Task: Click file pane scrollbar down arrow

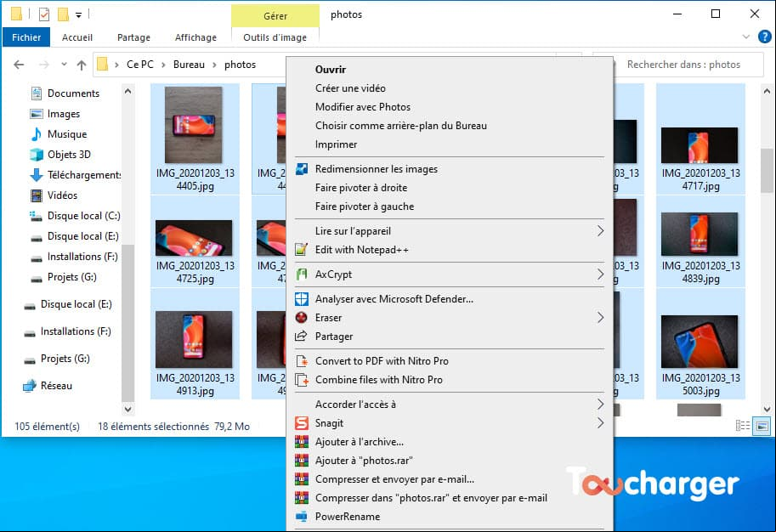Action: click(x=767, y=410)
